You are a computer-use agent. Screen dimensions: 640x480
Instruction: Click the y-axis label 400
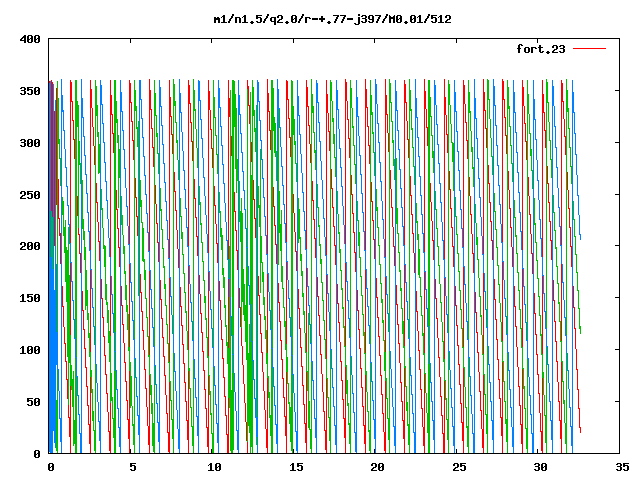[30, 40]
